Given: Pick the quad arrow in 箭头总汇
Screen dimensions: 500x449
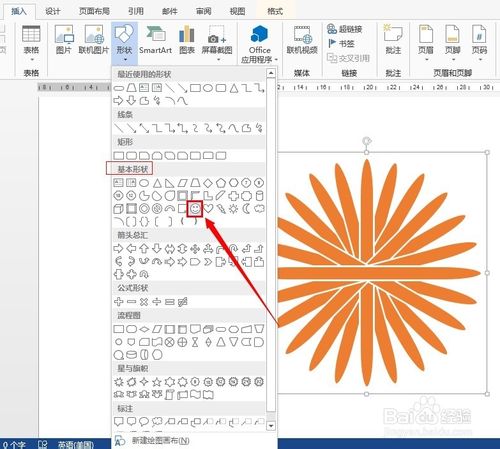Looking at the screenshot, I should point(195,249).
